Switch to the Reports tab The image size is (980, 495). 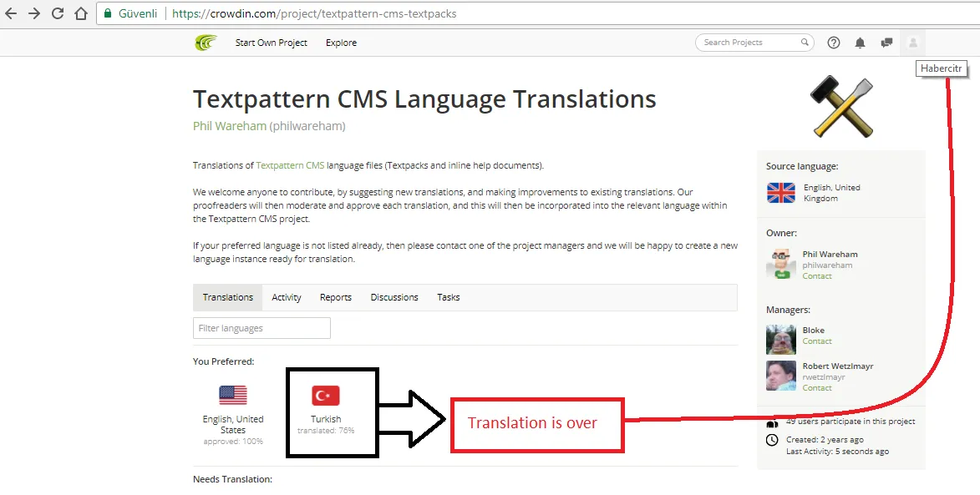[336, 297]
